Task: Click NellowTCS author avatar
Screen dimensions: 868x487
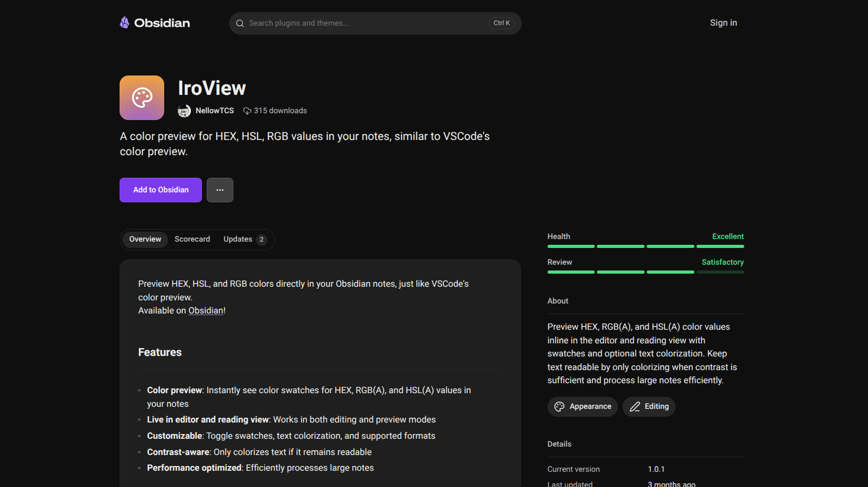Action: [184, 111]
